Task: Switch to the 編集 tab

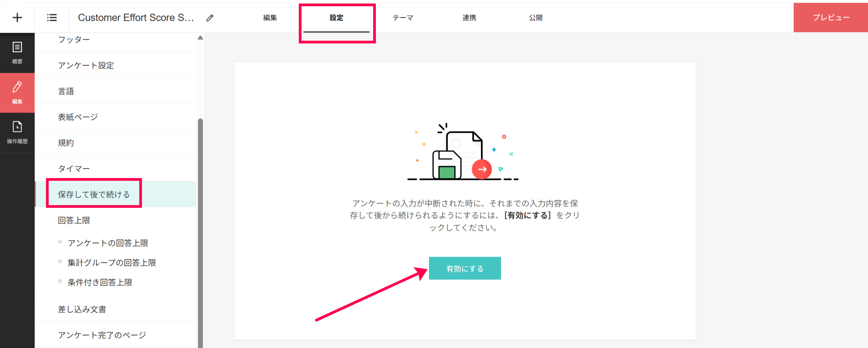Action: [270, 18]
